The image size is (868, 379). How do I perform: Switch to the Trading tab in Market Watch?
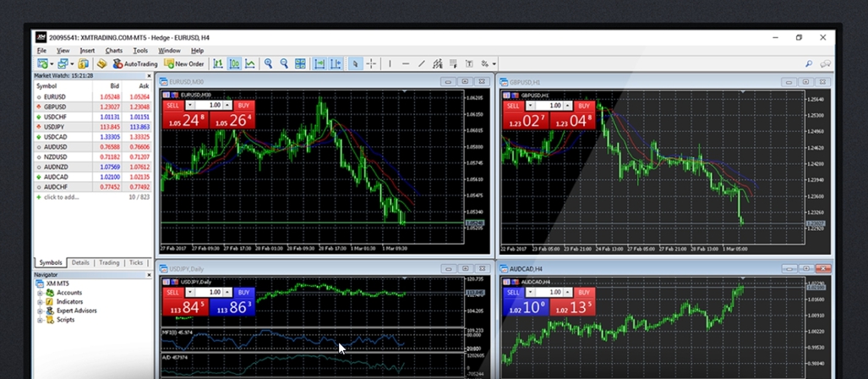click(x=109, y=263)
